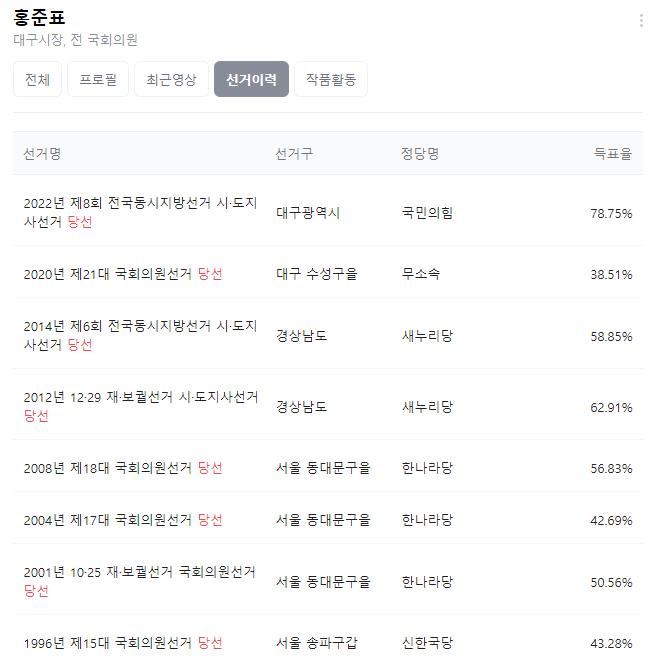Screen dimensions: 660x663
Task: Click the 정당명 column header
Action: (420, 154)
